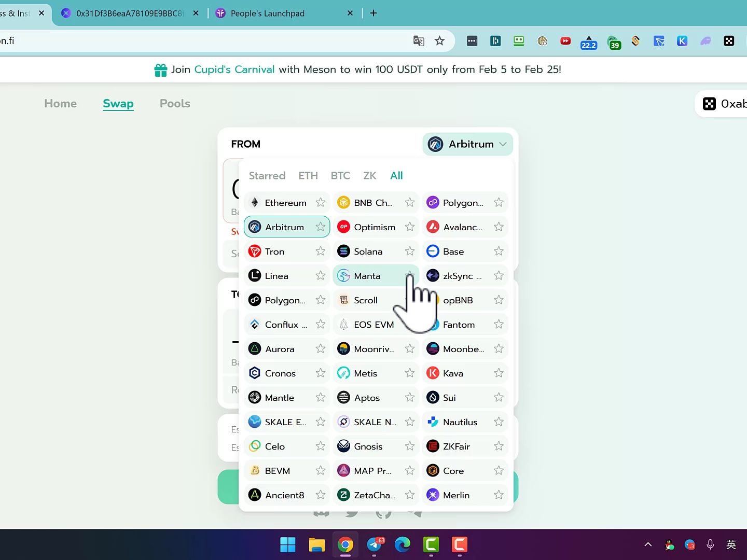Viewport: 747px width, 560px height.
Task: Pick Moonriver chain
Action: pyautogui.click(x=376, y=349)
